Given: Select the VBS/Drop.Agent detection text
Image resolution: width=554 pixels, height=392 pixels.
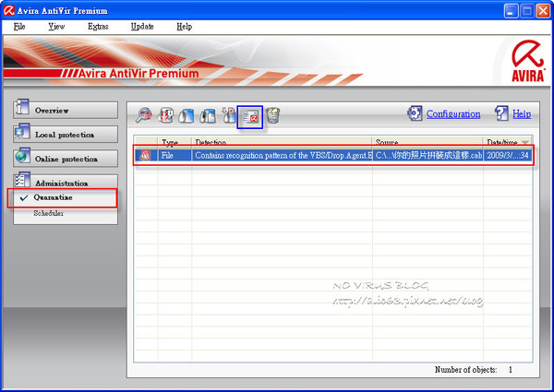Looking at the screenshot, I should click(x=282, y=156).
